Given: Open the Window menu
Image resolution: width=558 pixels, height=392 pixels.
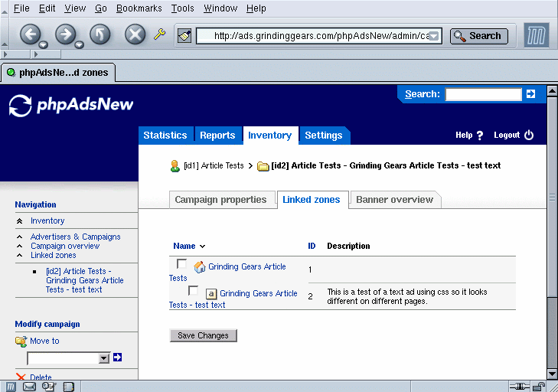Looking at the screenshot, I should 220,8.
